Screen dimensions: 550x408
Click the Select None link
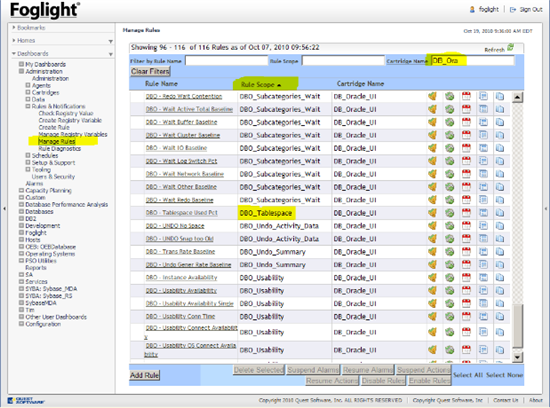pos(504,375)
